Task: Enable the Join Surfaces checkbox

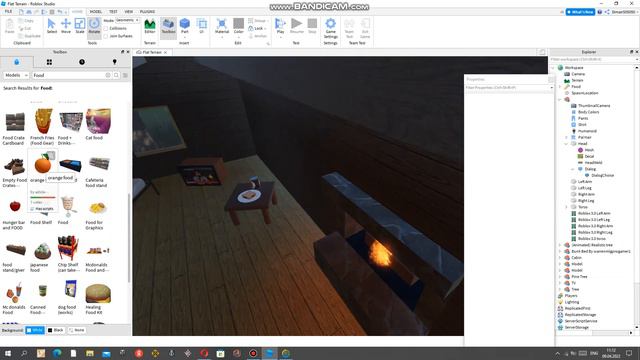Action: pos(106,36)
